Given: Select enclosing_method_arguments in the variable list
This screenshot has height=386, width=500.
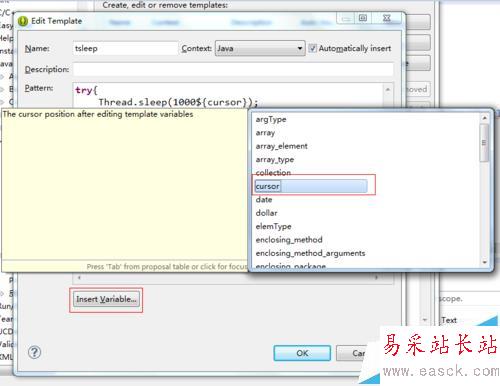Looking at the screenshot, I should pyautogui.click(x=310, y=253).
